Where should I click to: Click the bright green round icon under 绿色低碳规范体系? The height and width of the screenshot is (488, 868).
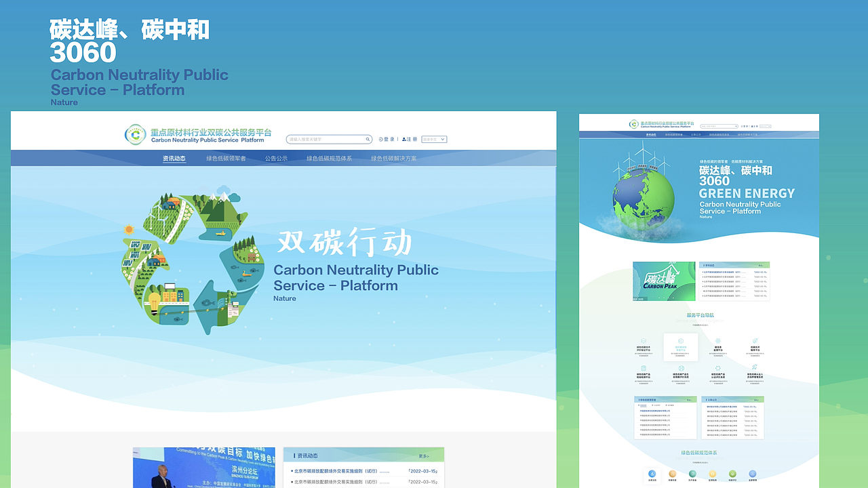point(732,474)
